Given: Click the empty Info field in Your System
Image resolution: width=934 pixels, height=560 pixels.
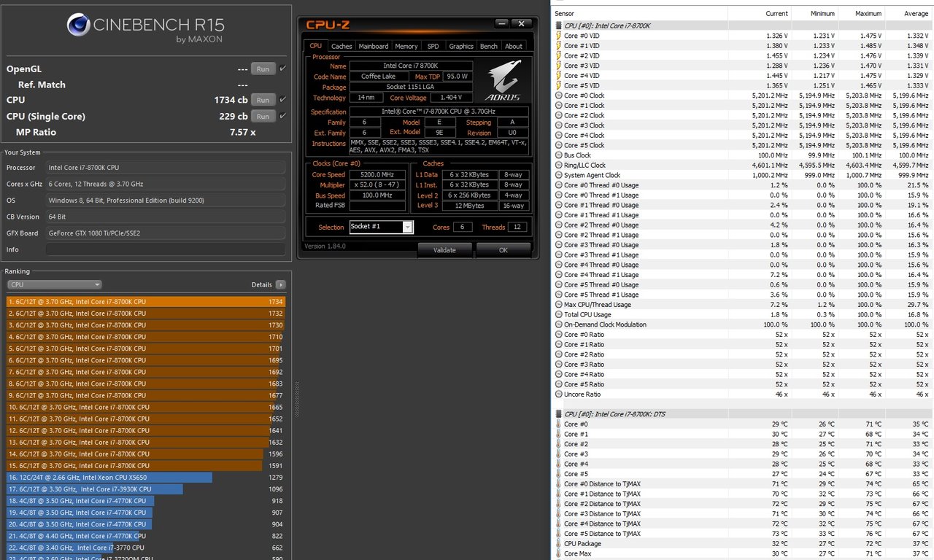Looking at the screenshot, I should click(x=166, y=249).
